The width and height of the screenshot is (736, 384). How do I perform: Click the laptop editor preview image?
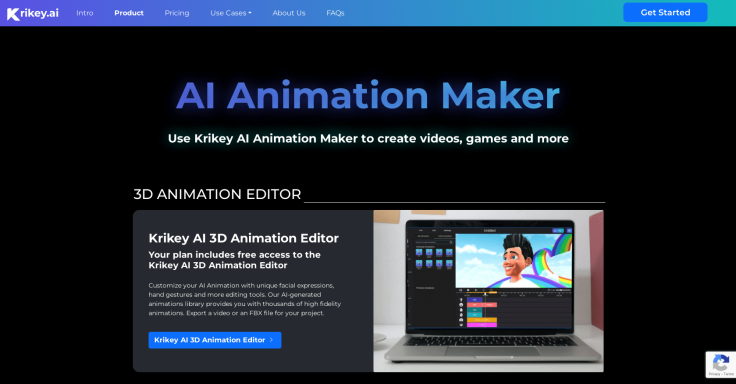pos(488,291)
